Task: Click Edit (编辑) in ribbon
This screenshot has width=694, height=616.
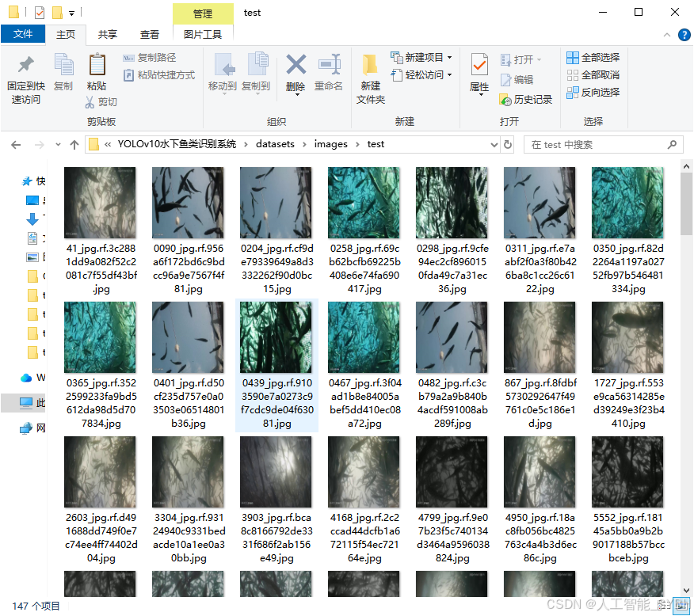Action: (517, 80)
